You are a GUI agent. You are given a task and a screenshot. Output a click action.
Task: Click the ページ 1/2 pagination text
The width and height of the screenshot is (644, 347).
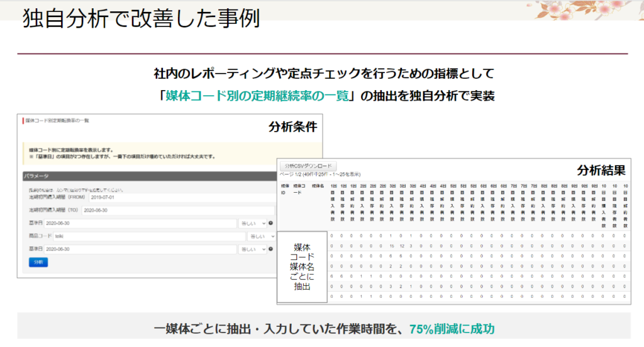coord(321,173)
